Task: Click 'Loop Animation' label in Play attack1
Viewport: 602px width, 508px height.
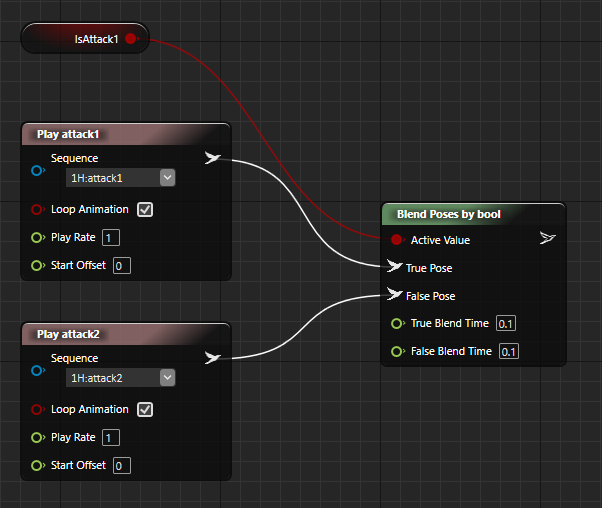Action: coord(90,210)
